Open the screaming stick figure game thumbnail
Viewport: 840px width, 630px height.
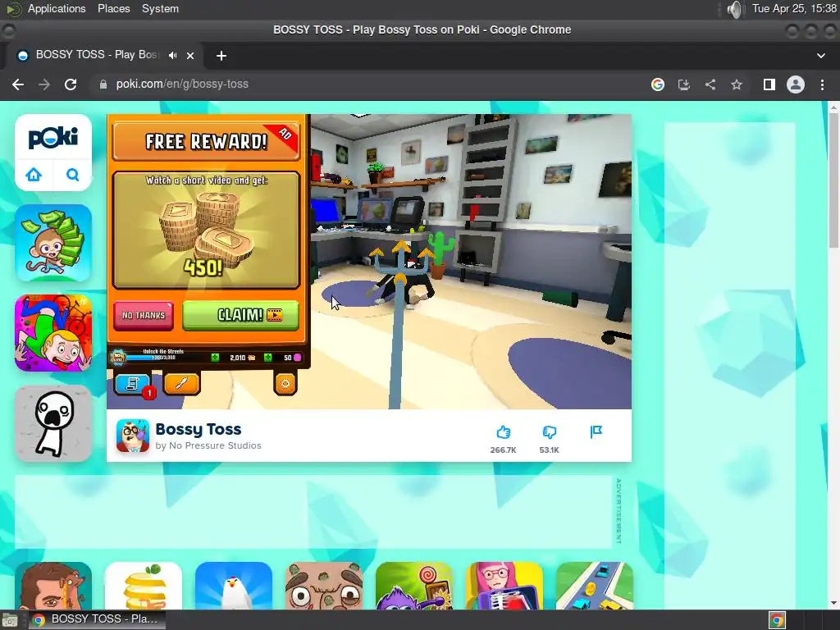(53, 423)
